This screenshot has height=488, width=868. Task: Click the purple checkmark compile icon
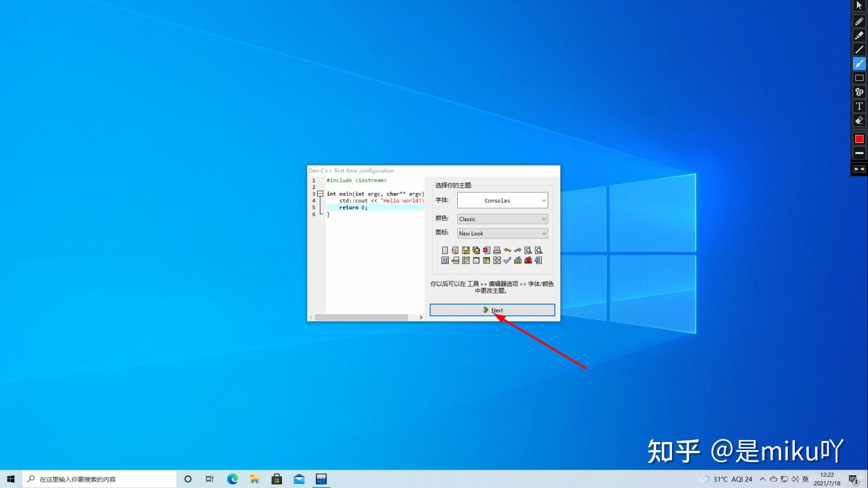[x=508, y=260]
